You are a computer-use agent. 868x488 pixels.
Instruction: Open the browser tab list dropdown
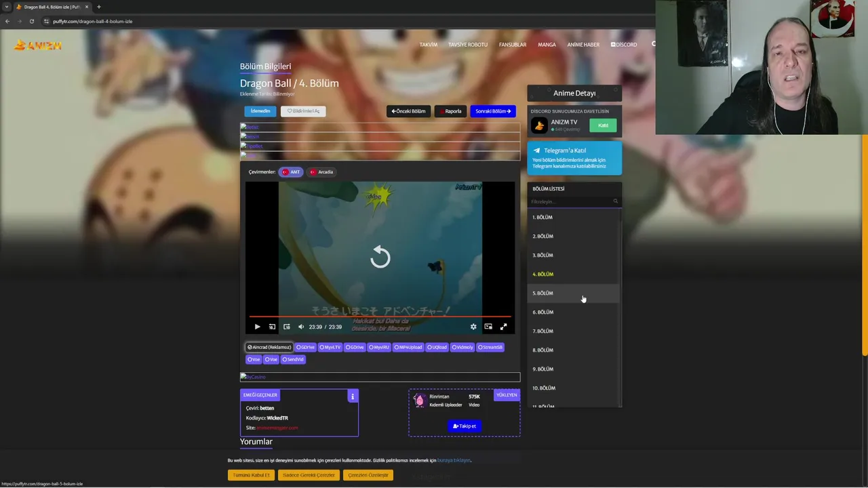[x=6, y=7]
